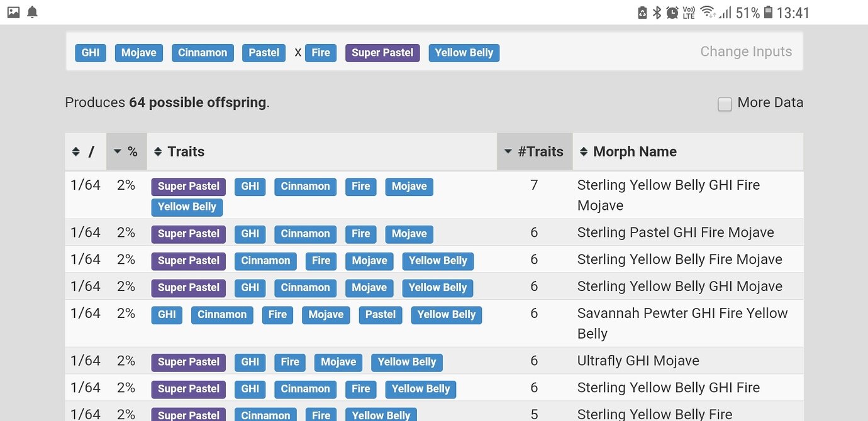This screenshot has height=421, width=868.
Task: Enable the More Data checkbox
Action: click(x=725, y=104)
